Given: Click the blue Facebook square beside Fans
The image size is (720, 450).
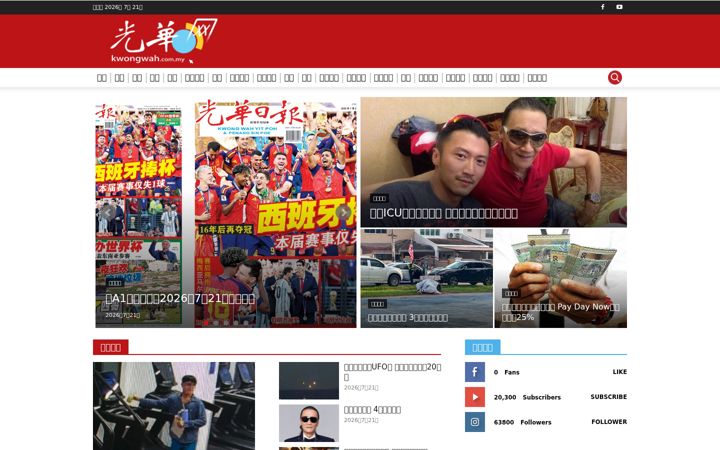Looking at the screenshot, I should (x=475, y=372).
